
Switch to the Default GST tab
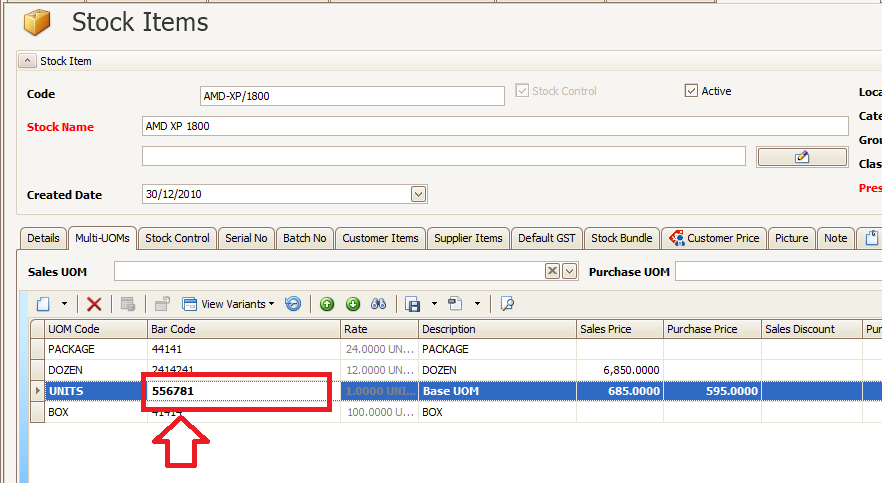(x=547, y=238)
